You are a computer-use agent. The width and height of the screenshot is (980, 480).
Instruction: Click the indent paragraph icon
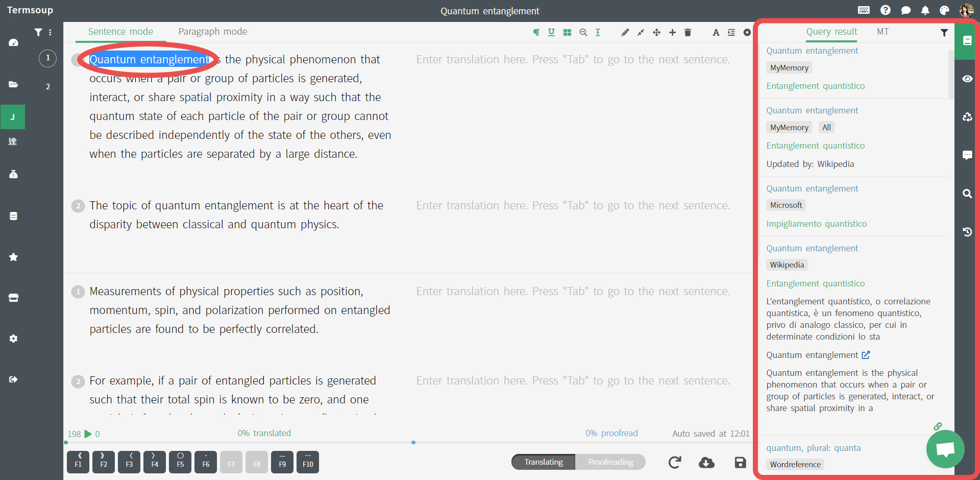click(x=731, y=32)
